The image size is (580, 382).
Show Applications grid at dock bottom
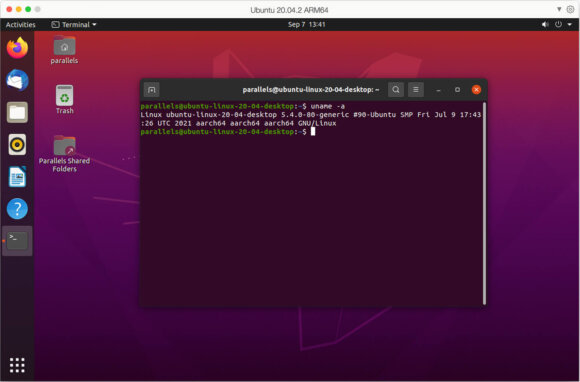[x=17, y=365]
